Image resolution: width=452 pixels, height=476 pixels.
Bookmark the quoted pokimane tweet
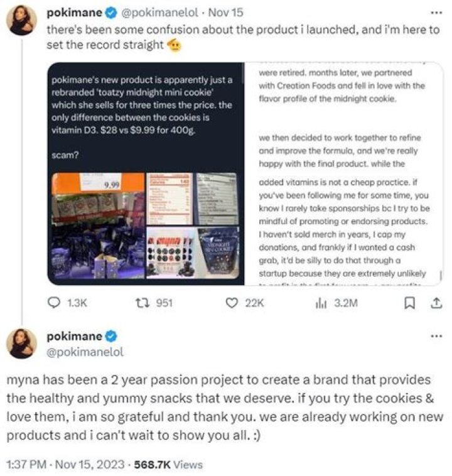[409, 303]
